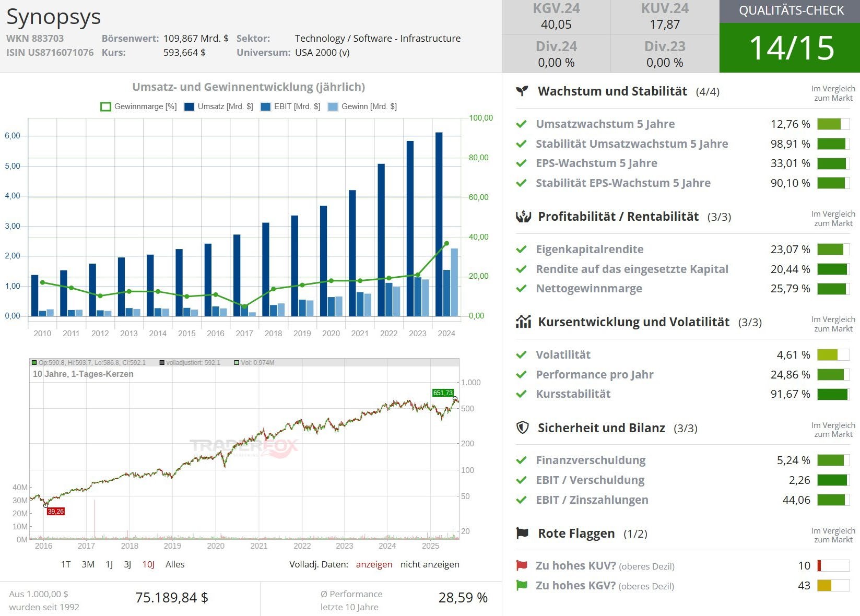The width and height of the screenshot is (860, 616).
Task: Toggle Gewinn [Mrd. $] legend series
Action: (x=362, y=106)
